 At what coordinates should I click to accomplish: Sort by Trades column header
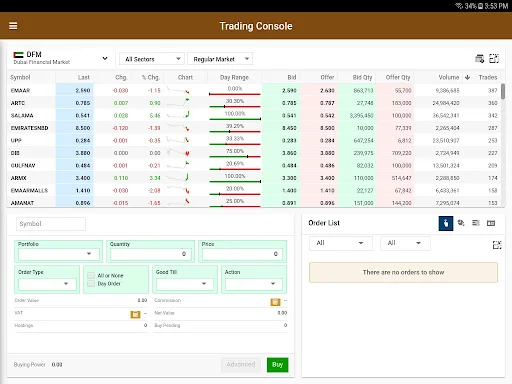click(x=488, y=77)
